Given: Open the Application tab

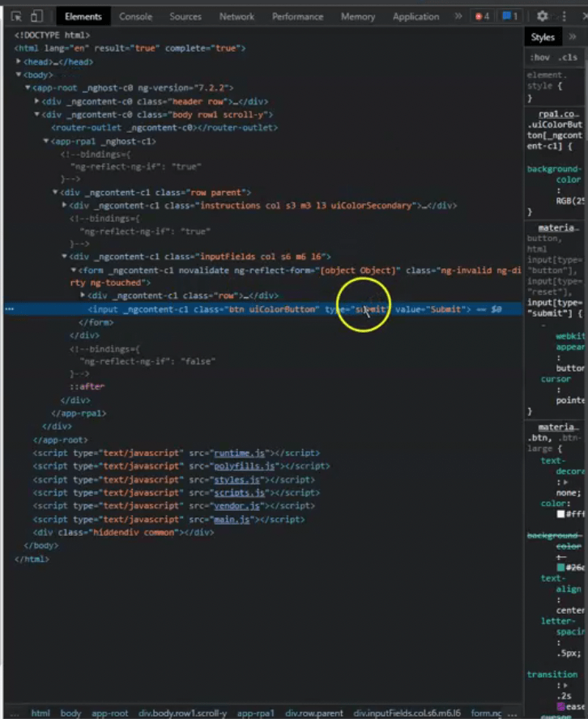Looking at the screenshot, I should (415, 16).
